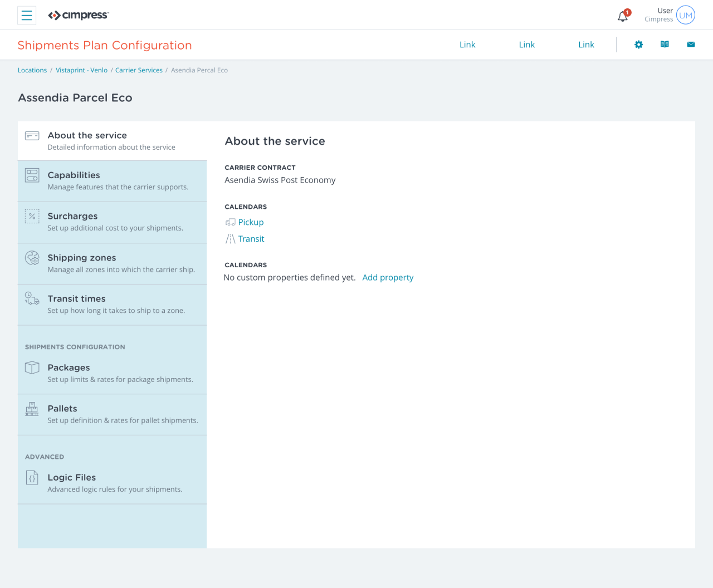Image resolution: width=713 pixels, height=588 pixels.
Task: Open the Transit times section
Action: click(113, 305)
